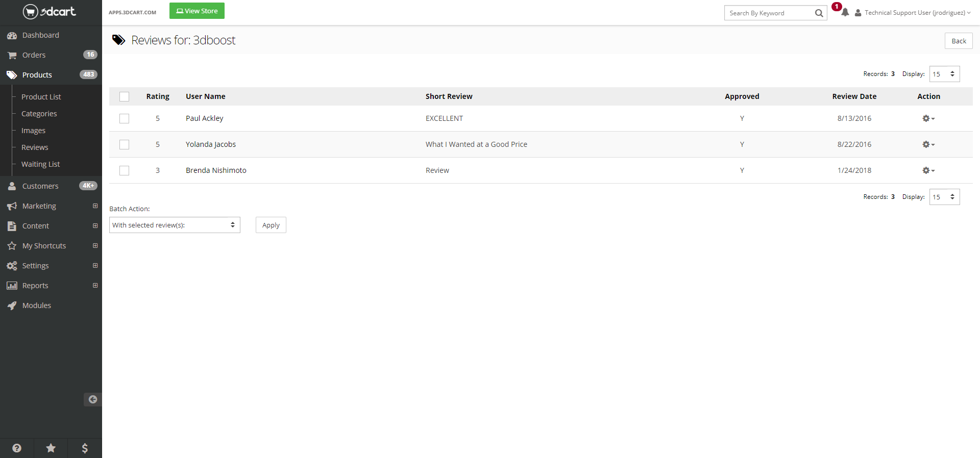Click the dollar sign billing icon
The image size is (980, 458).
coord(85,448)
